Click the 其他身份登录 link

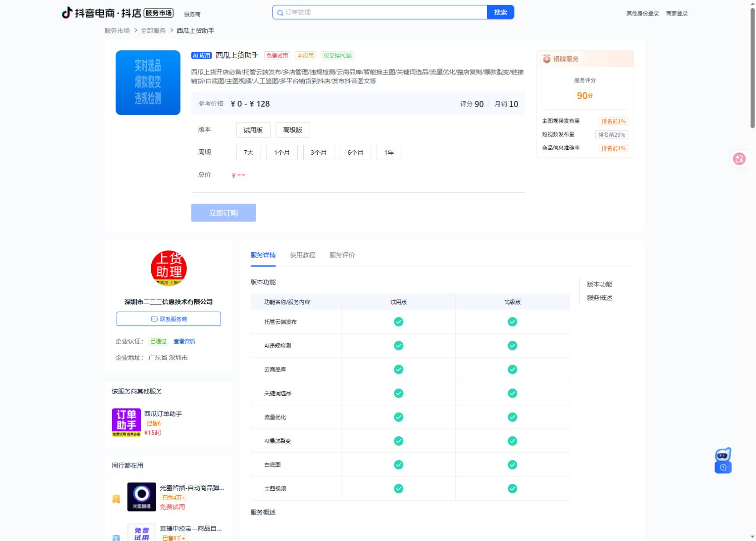coord(642,14)
